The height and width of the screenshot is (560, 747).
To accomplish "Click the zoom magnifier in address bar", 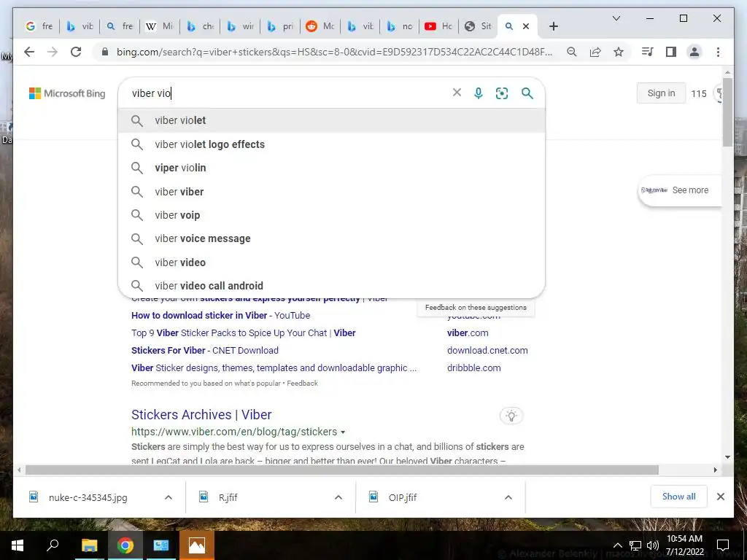I will 572,52.
